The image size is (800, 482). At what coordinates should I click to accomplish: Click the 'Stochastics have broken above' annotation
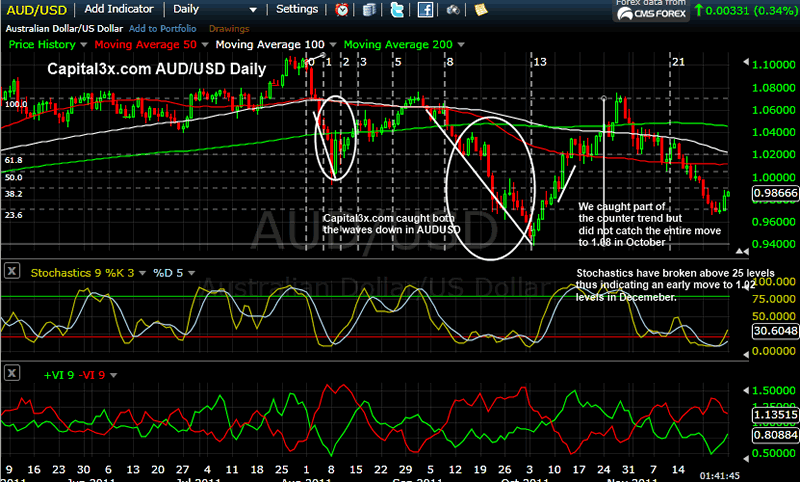coord(676,285)
